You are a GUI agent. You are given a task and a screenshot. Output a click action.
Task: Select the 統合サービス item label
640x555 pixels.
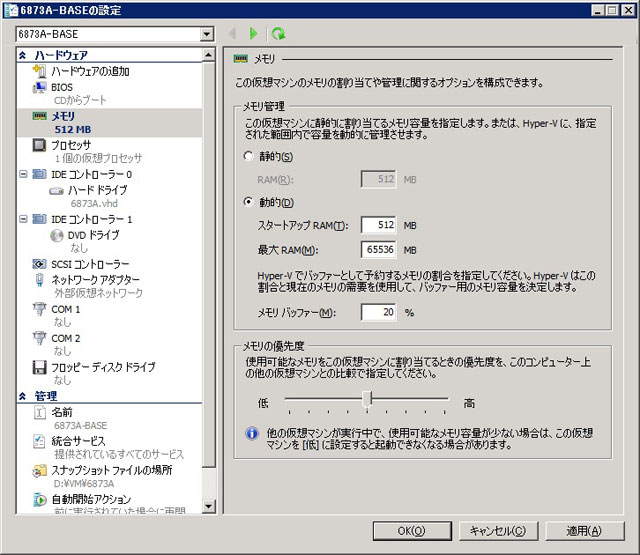point(78,441)
